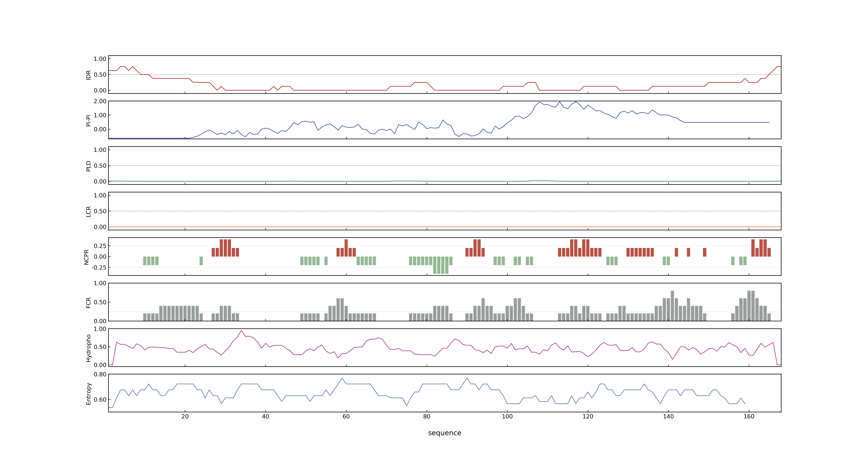
Task: Click the 2.00 tick on Pi-Pi axis
Action: (x=100, y=101)
